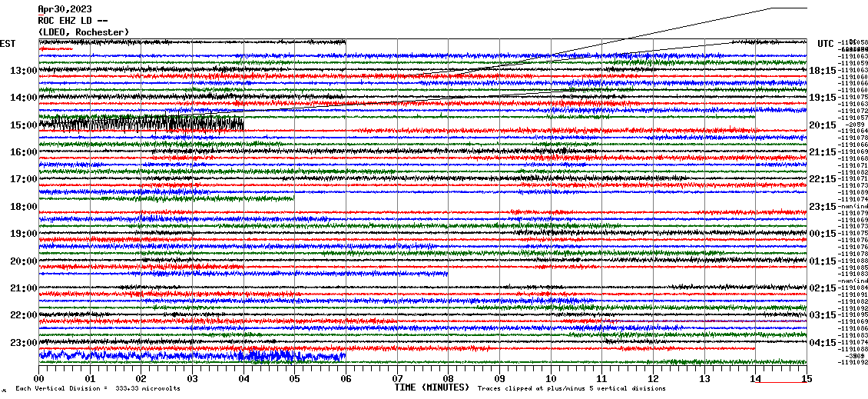Click the 18:00 EST hour label
This screenshot has height=399, width=868.
pyautogui.click(x=23, y=207)
